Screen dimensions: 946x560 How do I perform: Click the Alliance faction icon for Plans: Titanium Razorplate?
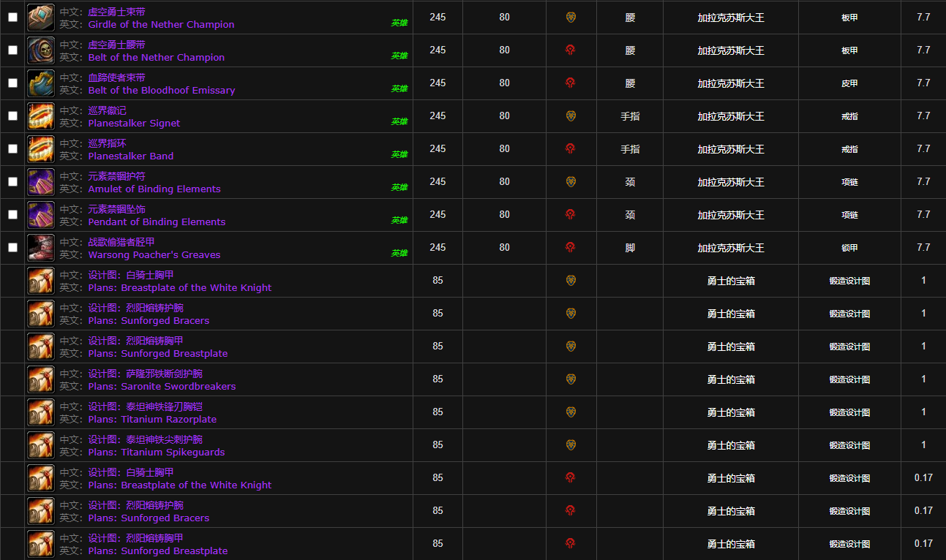click(x=571, y=412)
